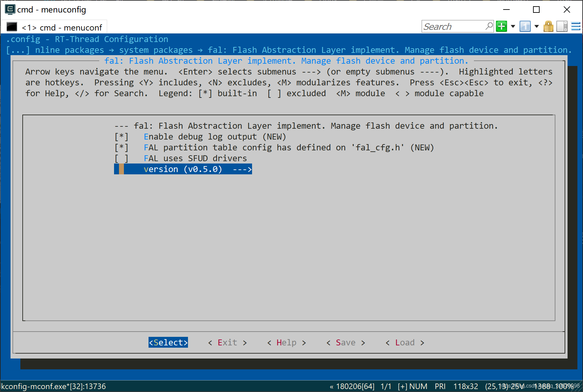
Task: Minimize the cmd - menuconfig window
Action: pyautogui.click(x=506, y=10)
